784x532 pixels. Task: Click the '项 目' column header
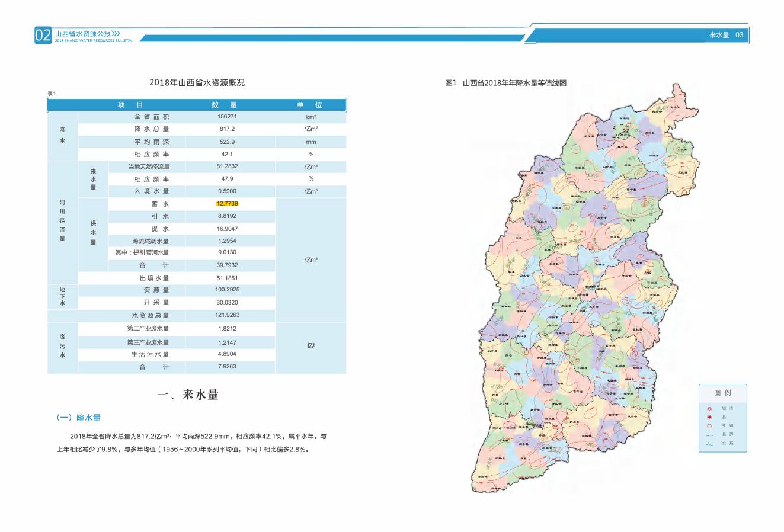[x=130, y=105]
